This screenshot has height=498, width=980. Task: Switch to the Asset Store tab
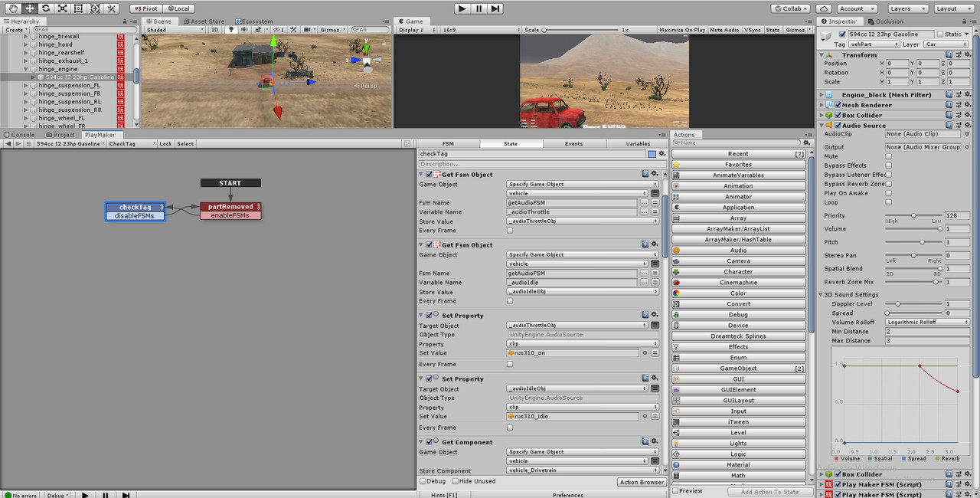[x=204, y=21]
